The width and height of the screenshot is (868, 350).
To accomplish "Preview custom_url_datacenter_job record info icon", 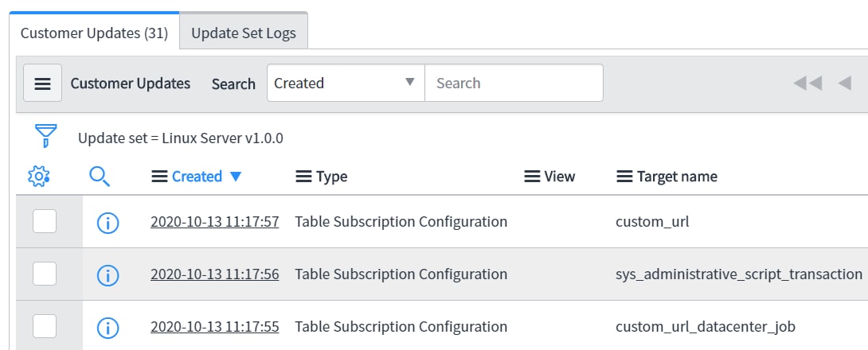I will 108,328.
